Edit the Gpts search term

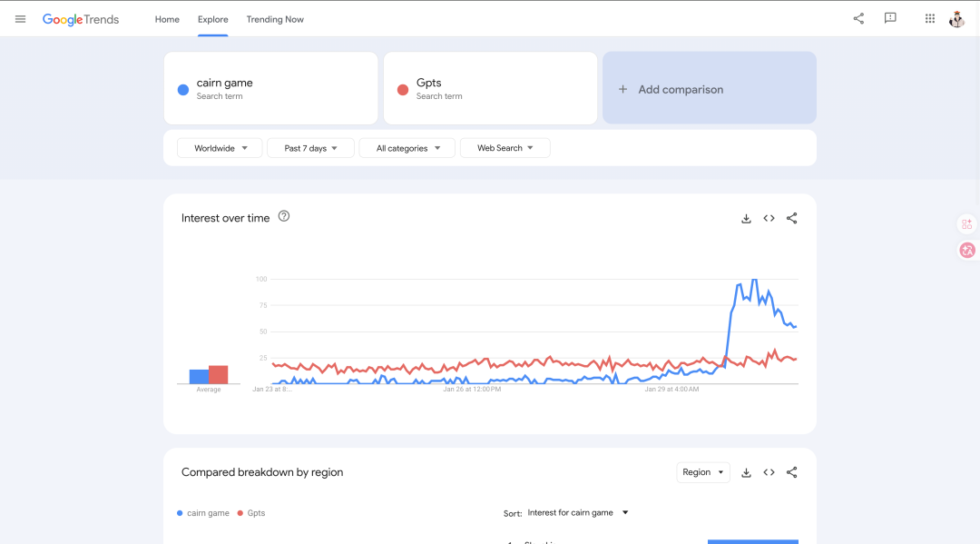point(491,88)
